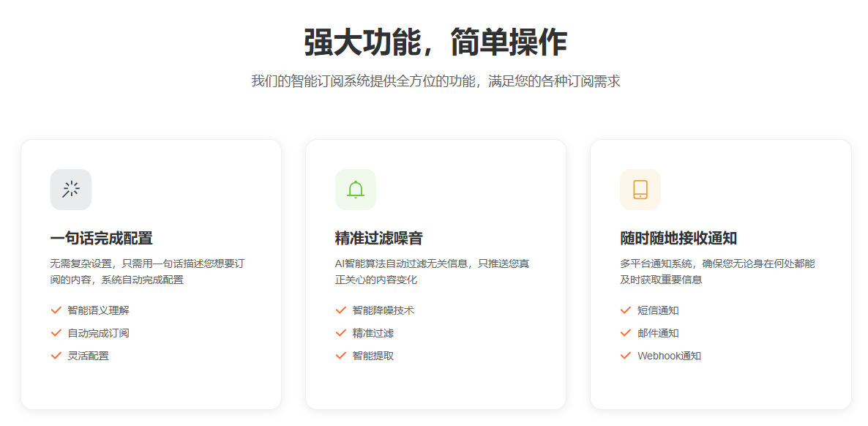This screenshot has width=868, height=426.
Task: Click the subtitle text about 智能订阅系统
Action: 435,81
